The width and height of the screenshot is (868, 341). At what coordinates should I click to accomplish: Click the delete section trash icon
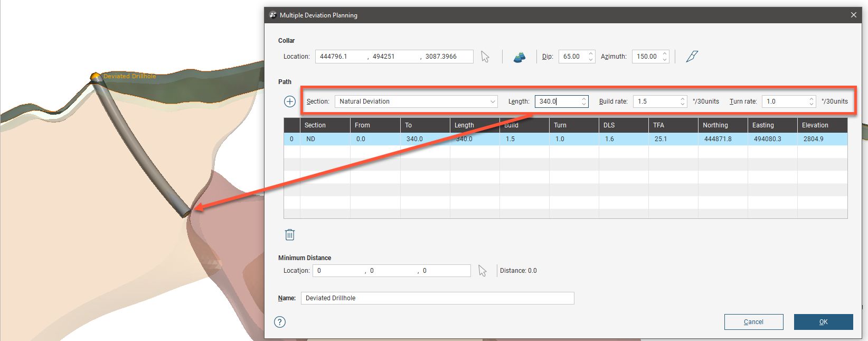290,235
